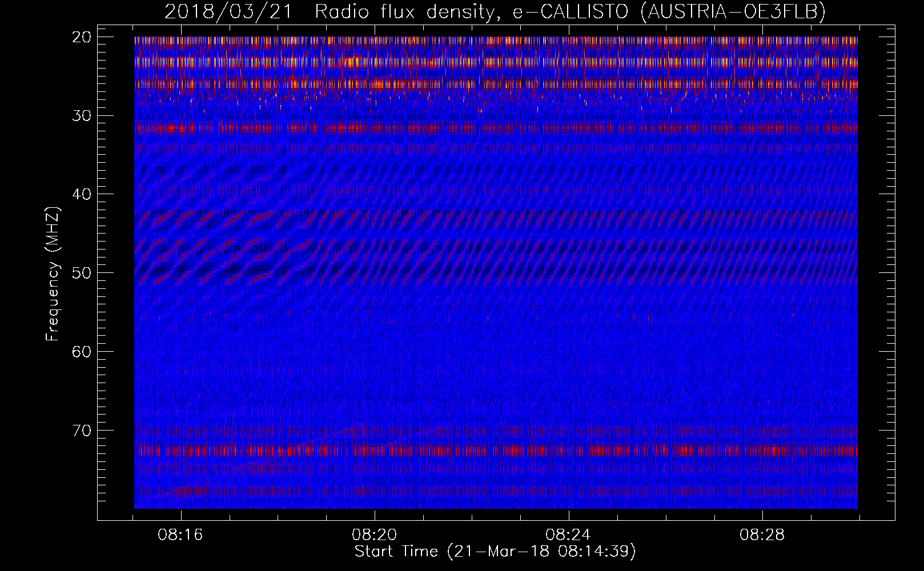Viewport: 924px width, 571px height.
Task: Click the "40" frequency tick label
Action: (x=82, y=194)
